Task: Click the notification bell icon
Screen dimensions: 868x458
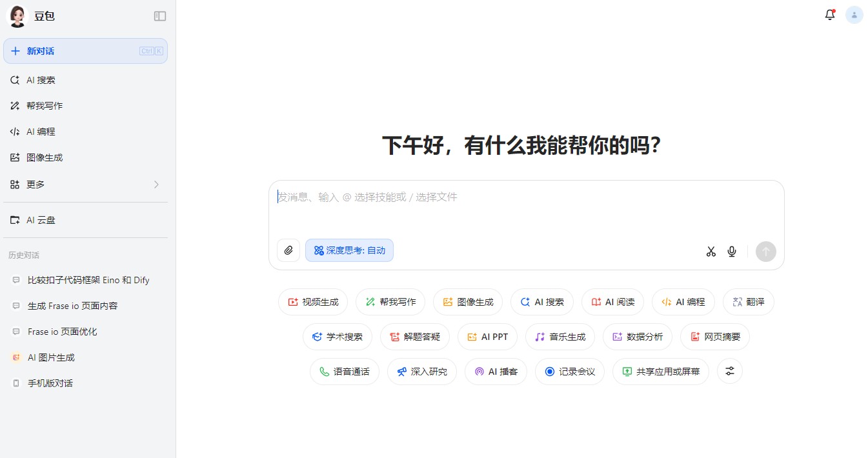Action: pyautogui.click(x=830, y=14)
